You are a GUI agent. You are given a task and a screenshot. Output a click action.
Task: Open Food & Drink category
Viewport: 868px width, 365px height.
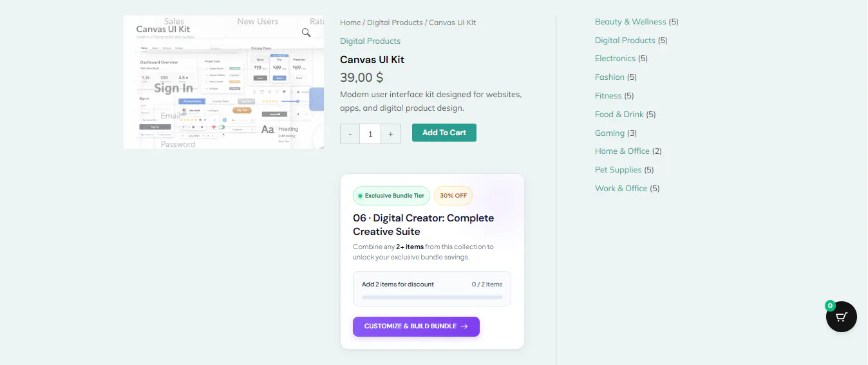point(619,115)
